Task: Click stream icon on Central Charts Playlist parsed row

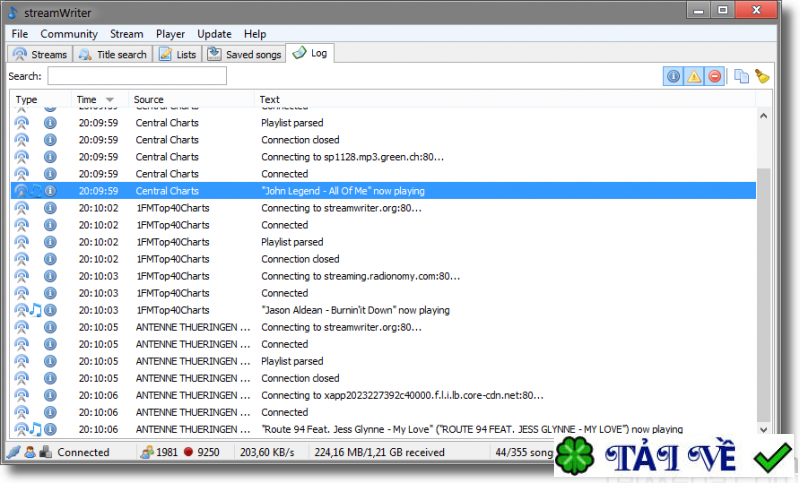Action: point(21,123)
